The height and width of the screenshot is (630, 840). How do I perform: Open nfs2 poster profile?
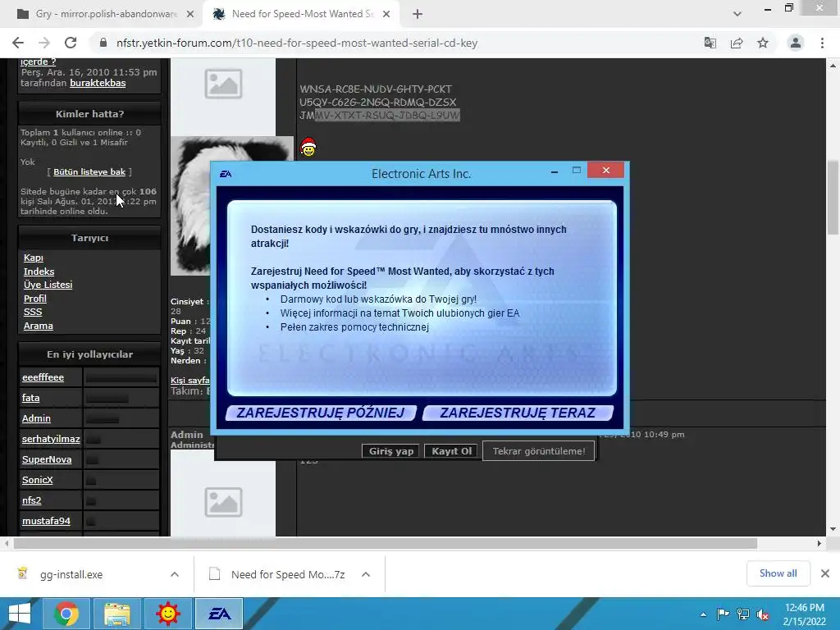32,500
